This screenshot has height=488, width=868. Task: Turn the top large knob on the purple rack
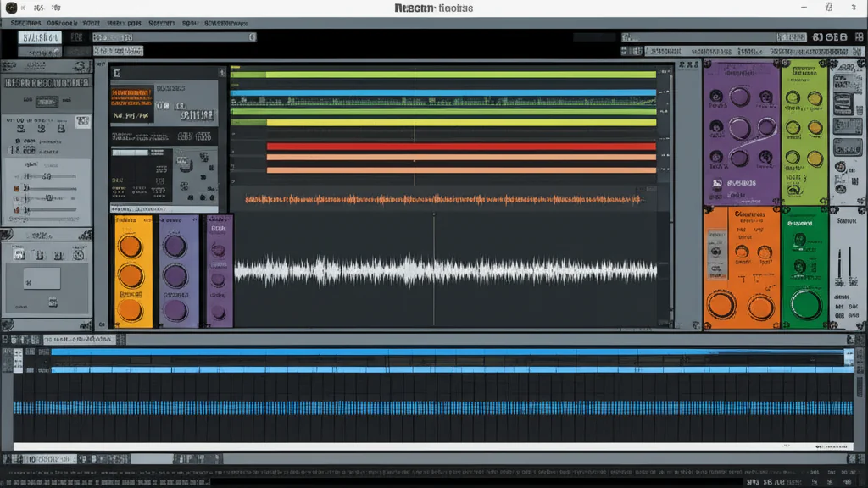pyautogui.click(x=739, y=97)
